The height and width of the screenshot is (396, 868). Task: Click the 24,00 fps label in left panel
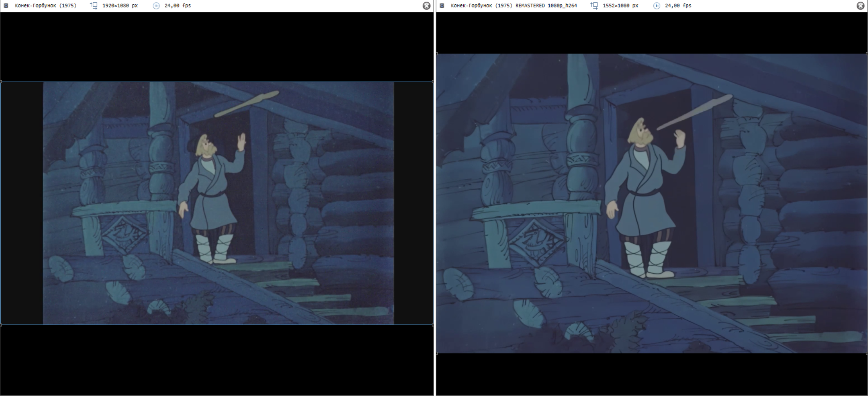coord(178,5)
